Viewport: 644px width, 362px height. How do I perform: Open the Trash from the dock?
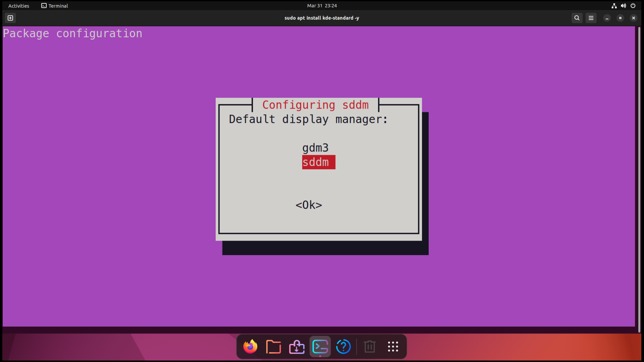tap(370, 347)
